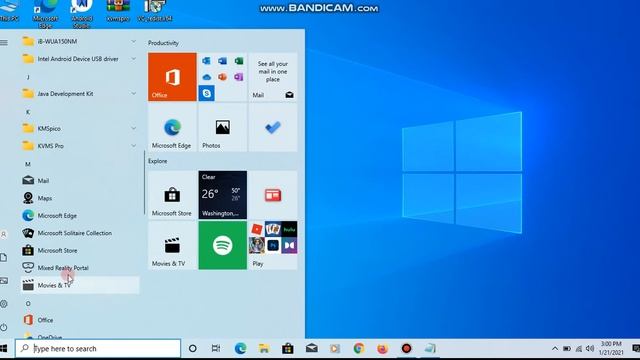Open the Office tile in Productivity
Viewport: 640px width, 360px height.
[x=172, y=77]
